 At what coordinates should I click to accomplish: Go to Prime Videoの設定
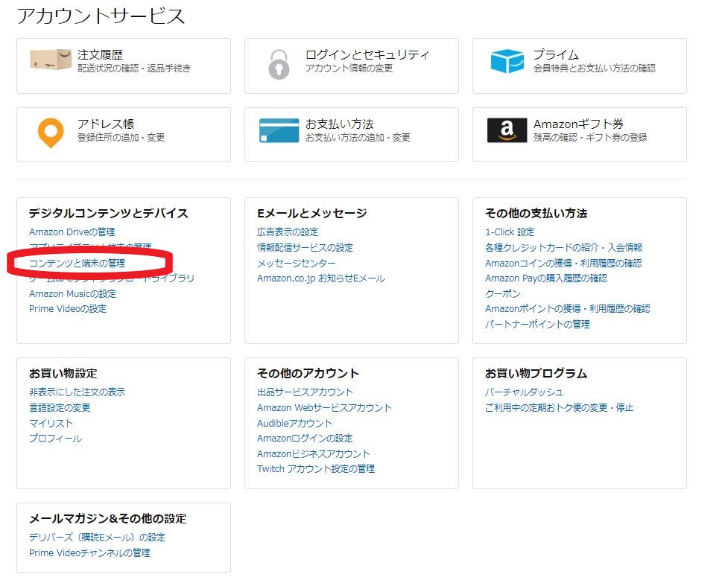click(68, 309)
